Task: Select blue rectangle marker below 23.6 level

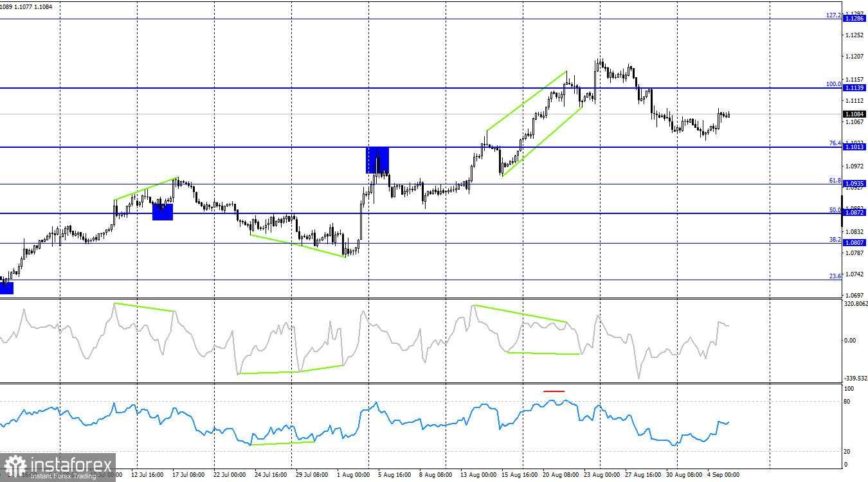Action: 6,288
